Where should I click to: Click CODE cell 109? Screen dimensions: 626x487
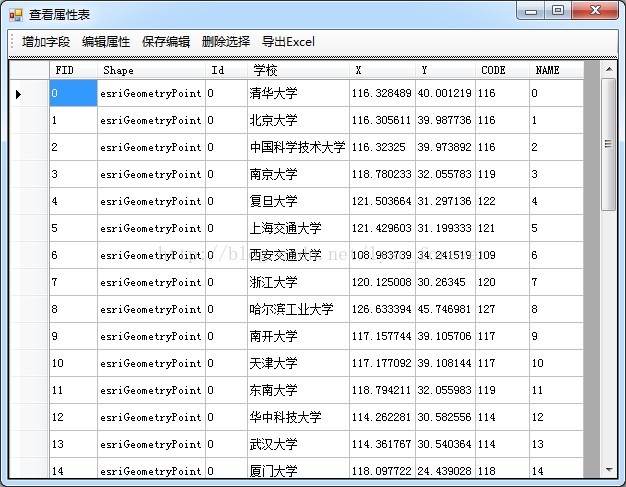click(502, 255)
